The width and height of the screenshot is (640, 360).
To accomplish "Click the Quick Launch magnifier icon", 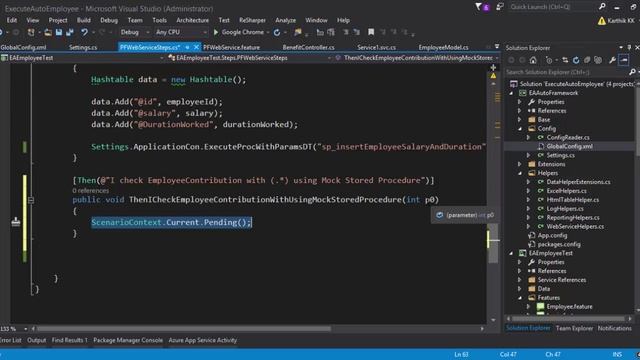I will (602, 7).
